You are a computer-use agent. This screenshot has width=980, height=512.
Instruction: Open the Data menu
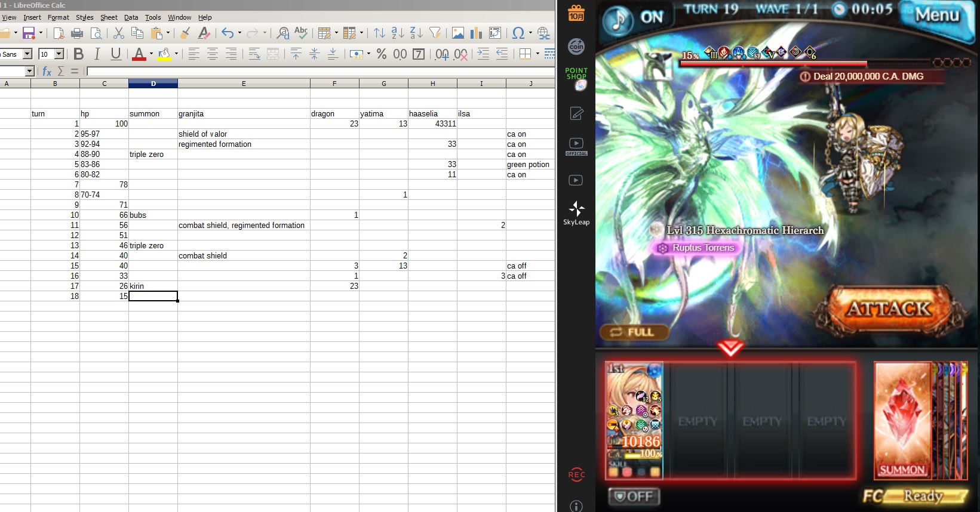pos(131,17)
